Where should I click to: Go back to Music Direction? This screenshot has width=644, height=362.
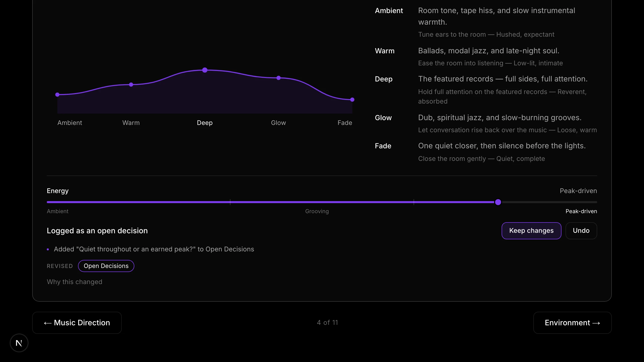(x=77, y=323)
